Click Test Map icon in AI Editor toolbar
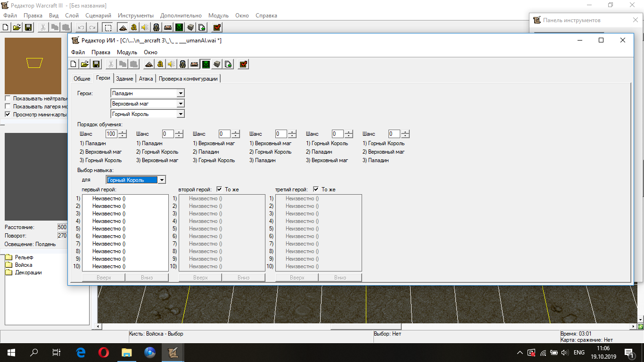This screenshot has height=362, width=644. tap(243, 64)
